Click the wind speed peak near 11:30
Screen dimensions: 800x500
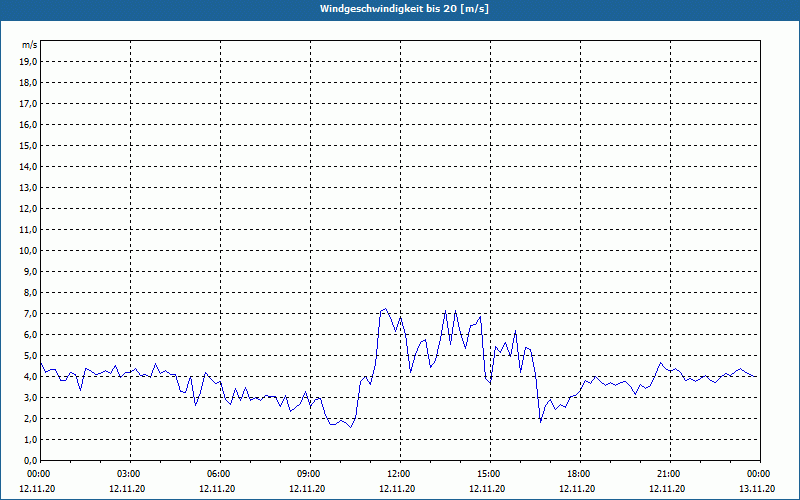(385, 309)
